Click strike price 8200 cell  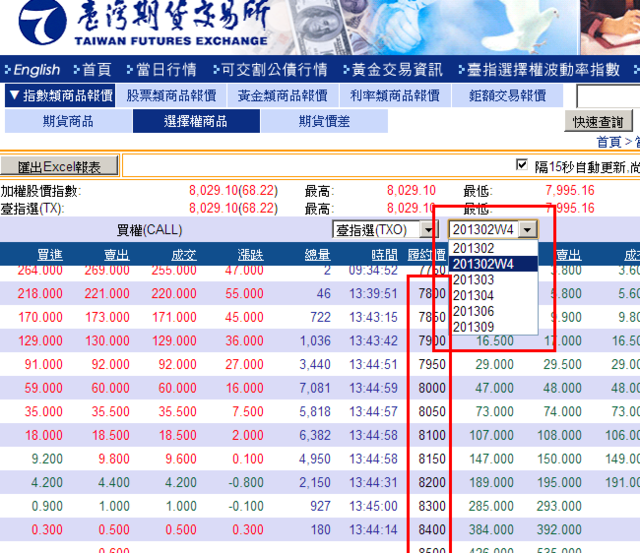[x=432, y=482]
